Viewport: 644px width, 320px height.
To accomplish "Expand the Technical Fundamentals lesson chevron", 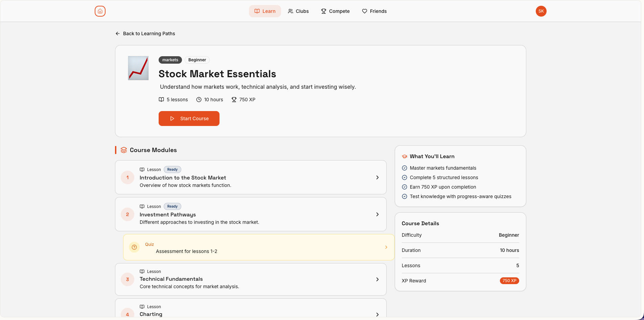I will [x=377, y=279].
